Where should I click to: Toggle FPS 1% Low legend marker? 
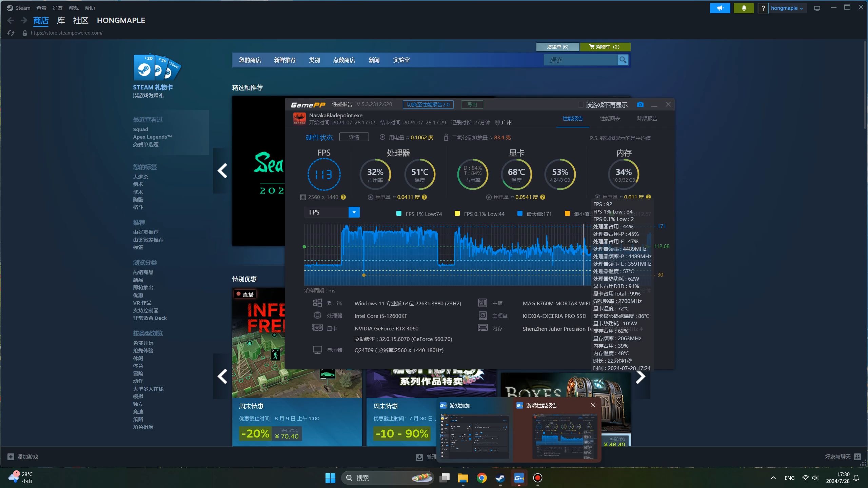pyautogui.click(x=399, y=213)
